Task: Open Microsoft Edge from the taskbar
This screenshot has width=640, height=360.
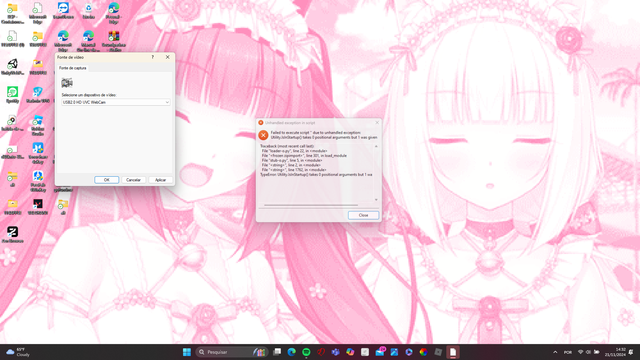Action: pyautogui.click(x=291, y=352)
